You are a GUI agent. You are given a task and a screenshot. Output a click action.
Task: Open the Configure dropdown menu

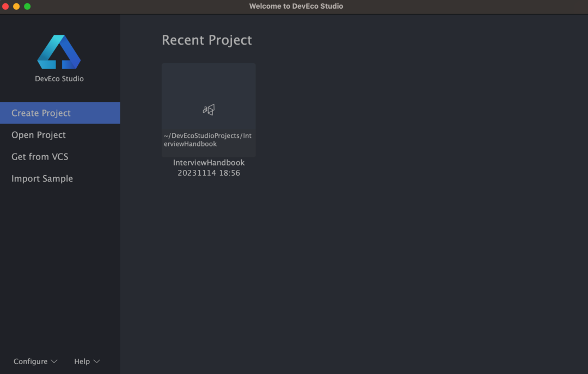coord(35,361)
